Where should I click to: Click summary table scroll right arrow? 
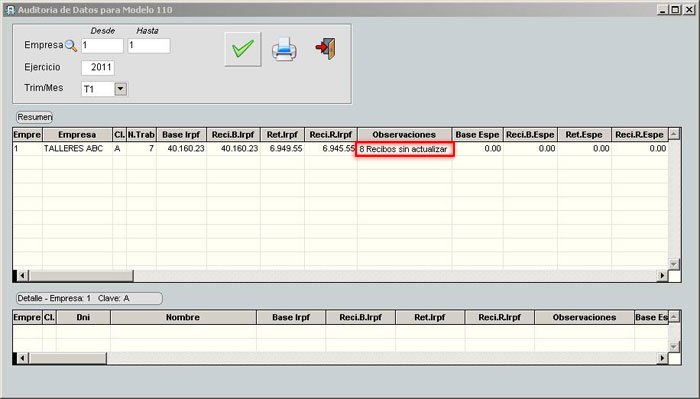662,276
